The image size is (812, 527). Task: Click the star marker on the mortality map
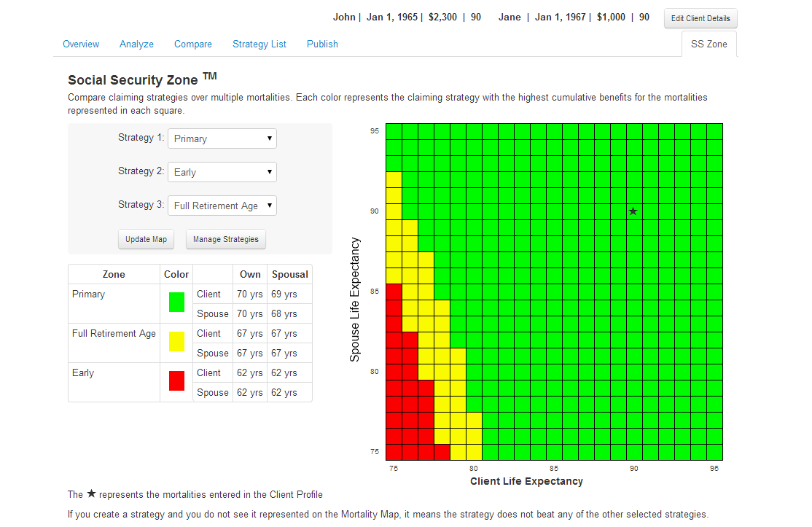pyautogui.click(x=633, y=211)
